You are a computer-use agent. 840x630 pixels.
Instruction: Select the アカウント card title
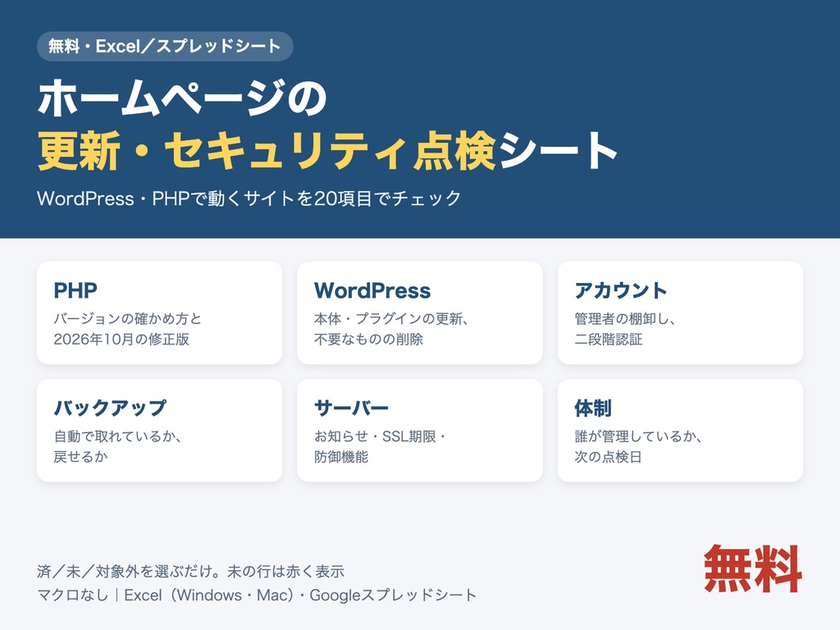[621, 290]
